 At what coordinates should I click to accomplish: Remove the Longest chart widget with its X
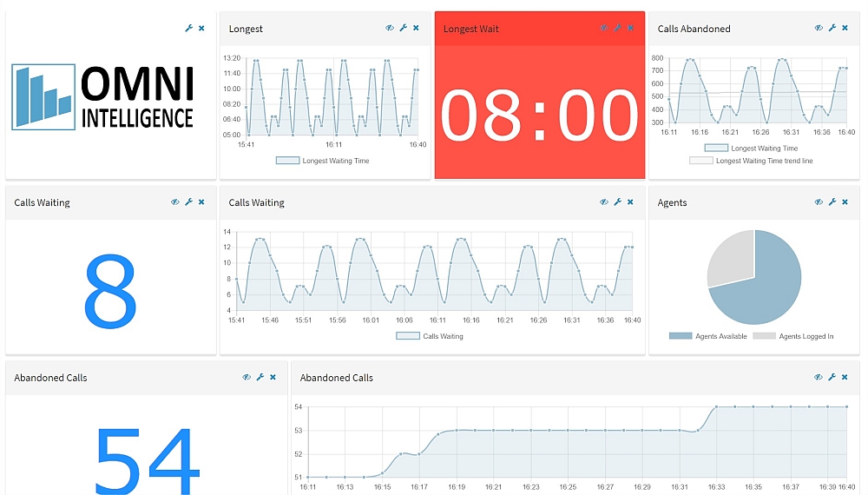coord(416,28)
